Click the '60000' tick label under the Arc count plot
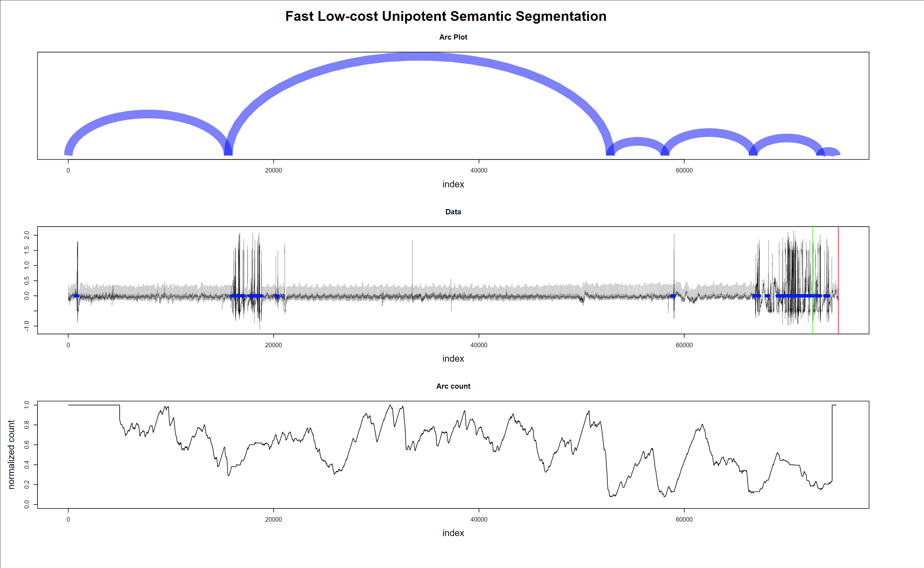The image size is (924, 568). point(684,519)
